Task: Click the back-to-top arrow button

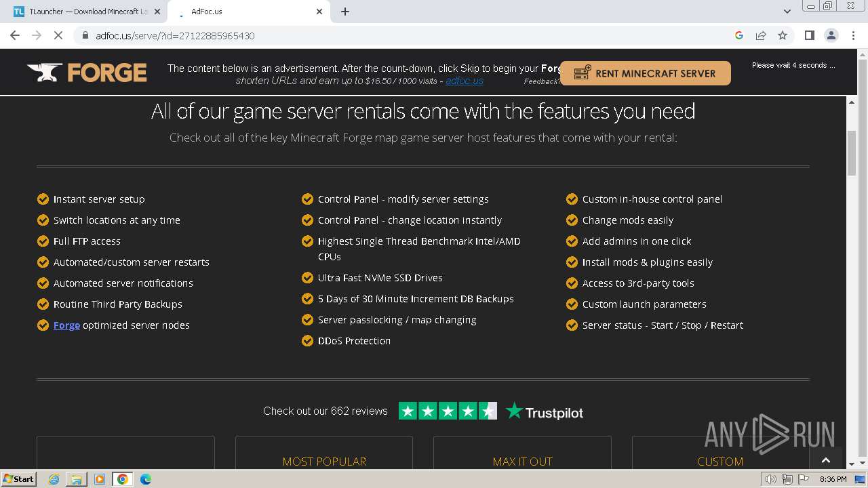Action: click(825, 460)
